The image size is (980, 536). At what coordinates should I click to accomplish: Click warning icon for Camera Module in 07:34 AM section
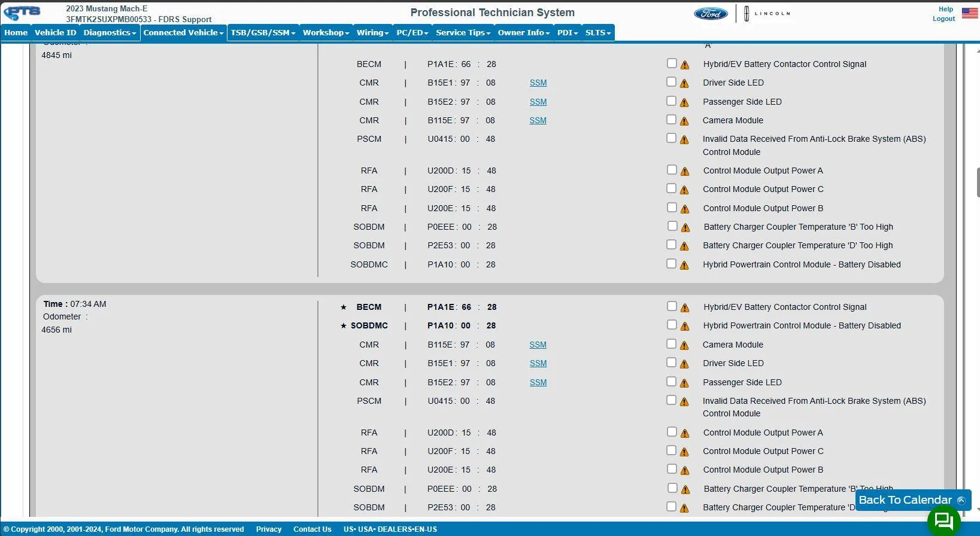coord(685,345)
